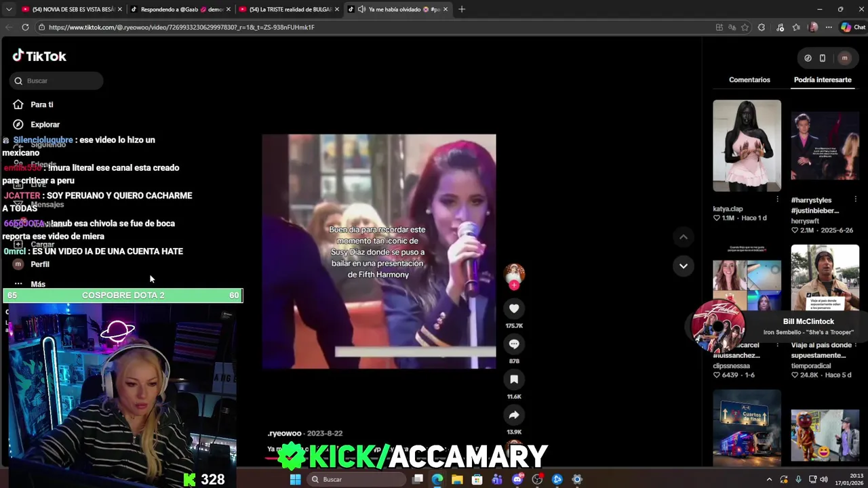868x488 pixels.
Task: Open the Explorar page
Action: point(45,125)
